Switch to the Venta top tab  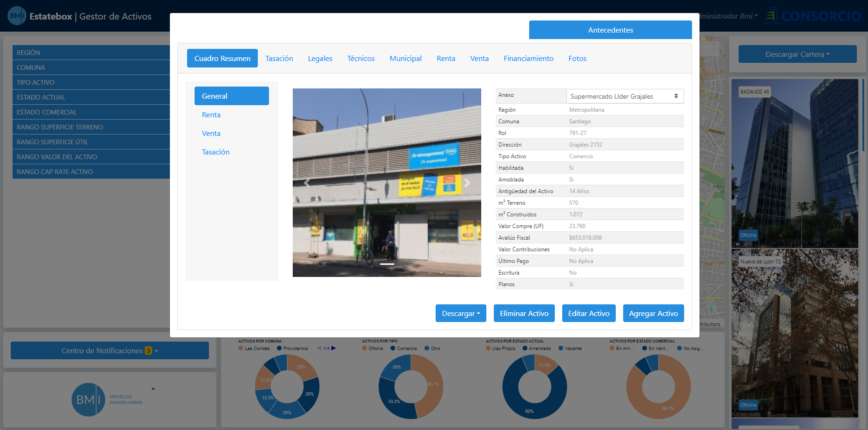[x=479, y=58]
